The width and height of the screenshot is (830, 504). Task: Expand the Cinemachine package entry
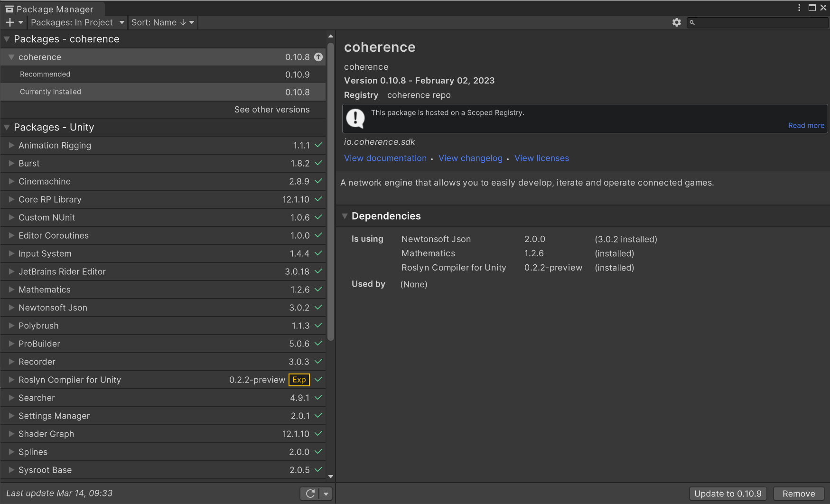coord(11,181)
